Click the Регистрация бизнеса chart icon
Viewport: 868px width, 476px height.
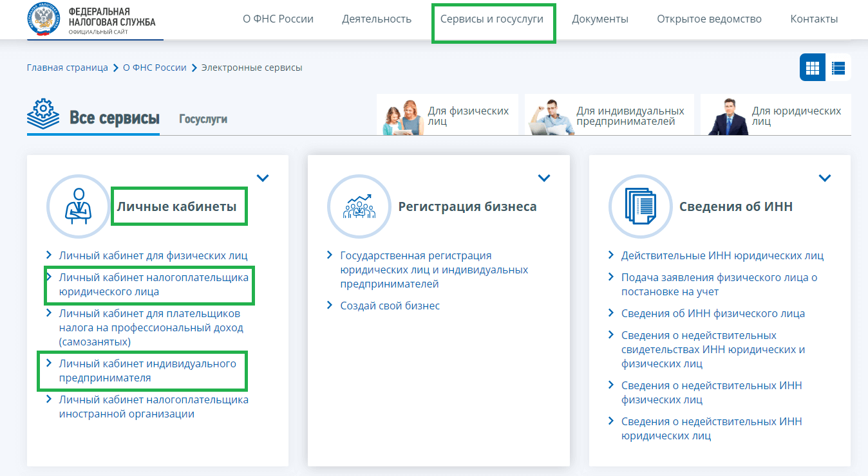point(359,206)
